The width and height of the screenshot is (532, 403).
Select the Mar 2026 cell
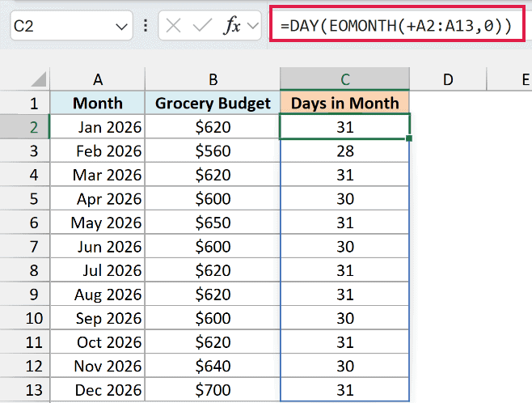click(97, 175)
